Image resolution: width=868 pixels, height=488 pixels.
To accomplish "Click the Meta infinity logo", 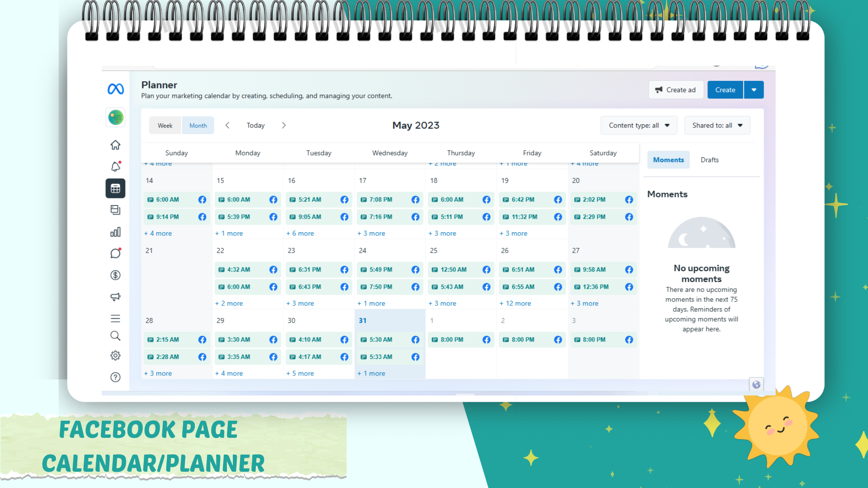I will pyautogui.click(x=115, y=89).
